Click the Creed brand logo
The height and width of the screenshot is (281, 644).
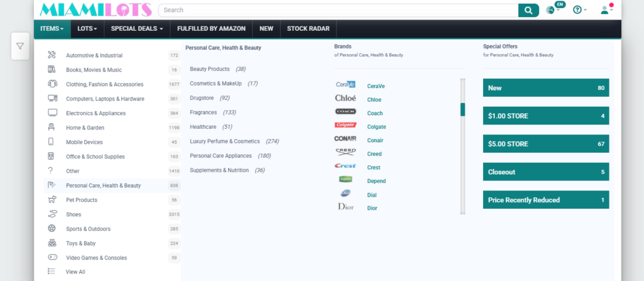[345, 152]
